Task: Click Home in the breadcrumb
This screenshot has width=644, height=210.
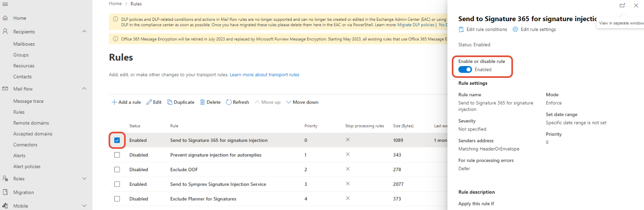Action: 115,4
